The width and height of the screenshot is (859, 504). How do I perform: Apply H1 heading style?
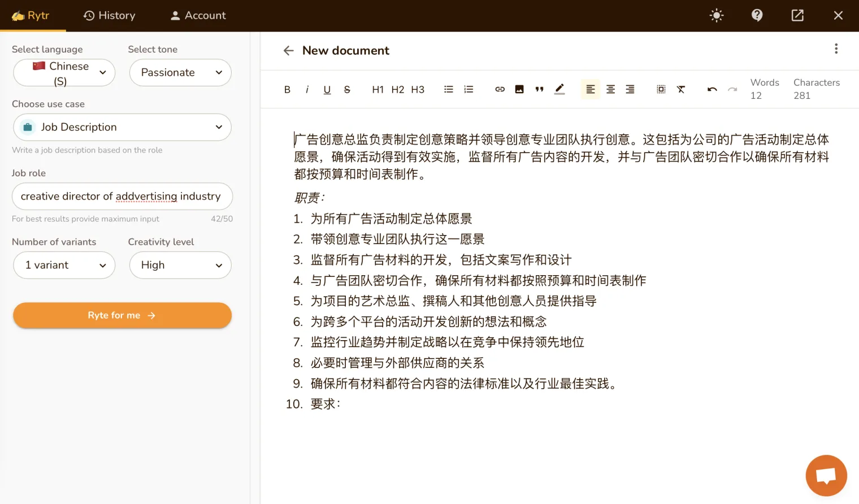[378, 89]
